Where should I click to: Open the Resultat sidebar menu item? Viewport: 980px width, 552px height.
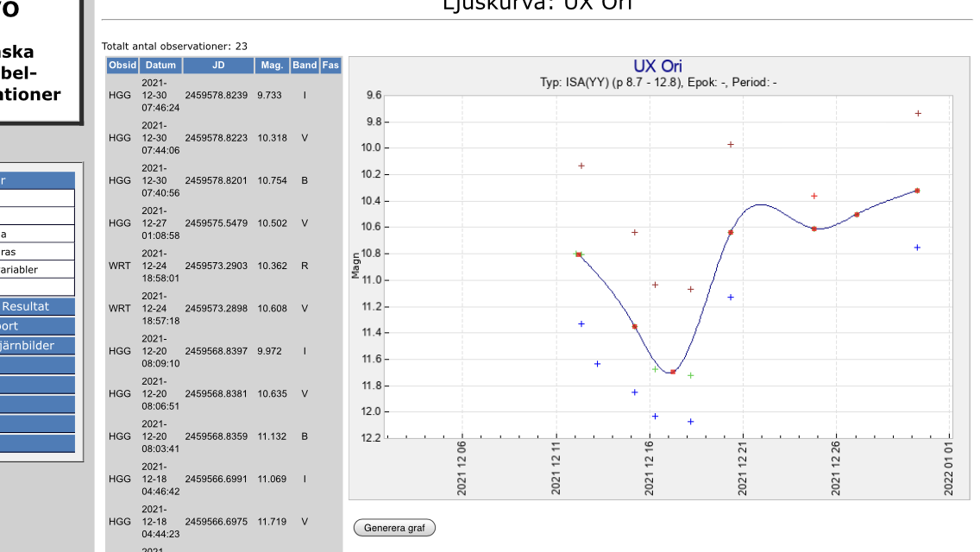pyautogui.click(x=37, y=306)
